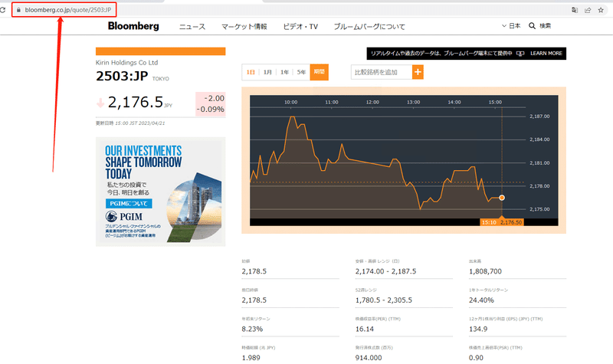613x364 pixels.
Task: Click the 高値レンジ value 2,174.00 - 2,187.5
Action: pos(386,271)
